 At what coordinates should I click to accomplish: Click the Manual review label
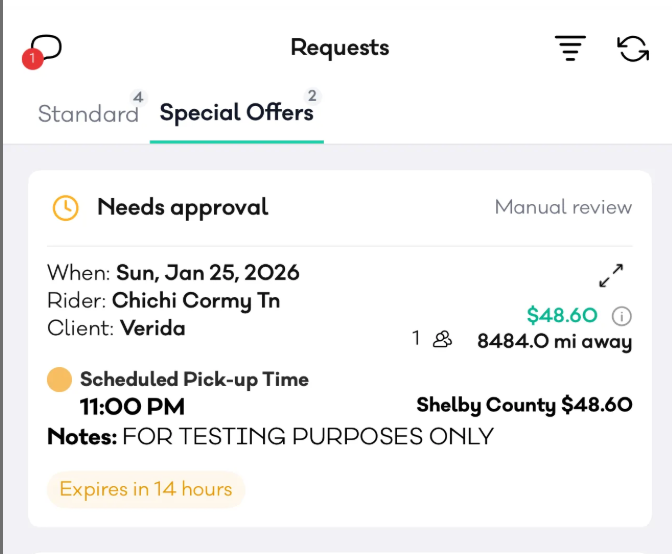pos(563,208)
